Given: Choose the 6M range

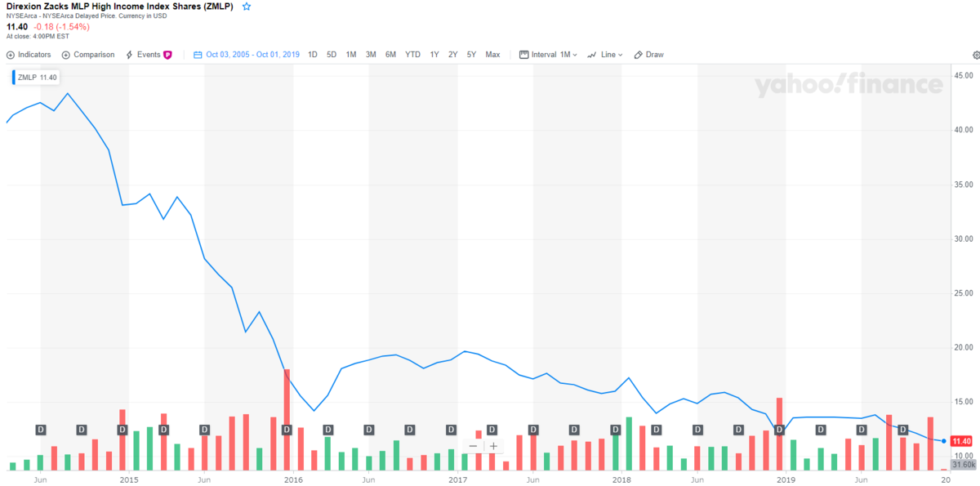Looking at the screenshot, I should [x=390, y=55].
